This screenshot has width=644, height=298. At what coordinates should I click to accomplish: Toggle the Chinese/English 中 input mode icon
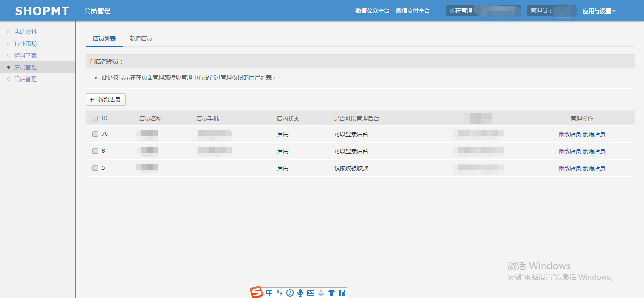269,293
